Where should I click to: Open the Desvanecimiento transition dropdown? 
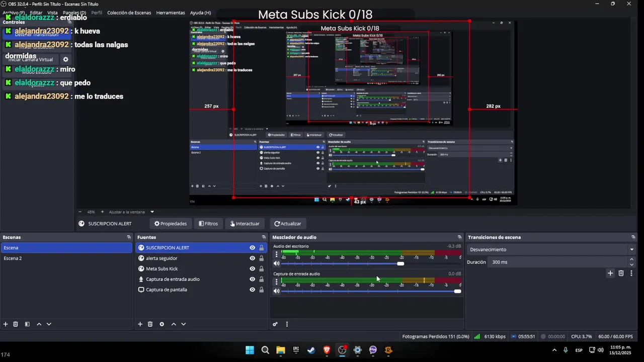coord(552,249)
